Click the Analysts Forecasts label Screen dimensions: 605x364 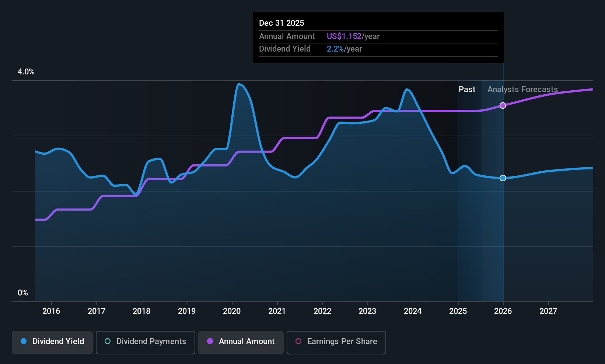pos(522,90)
